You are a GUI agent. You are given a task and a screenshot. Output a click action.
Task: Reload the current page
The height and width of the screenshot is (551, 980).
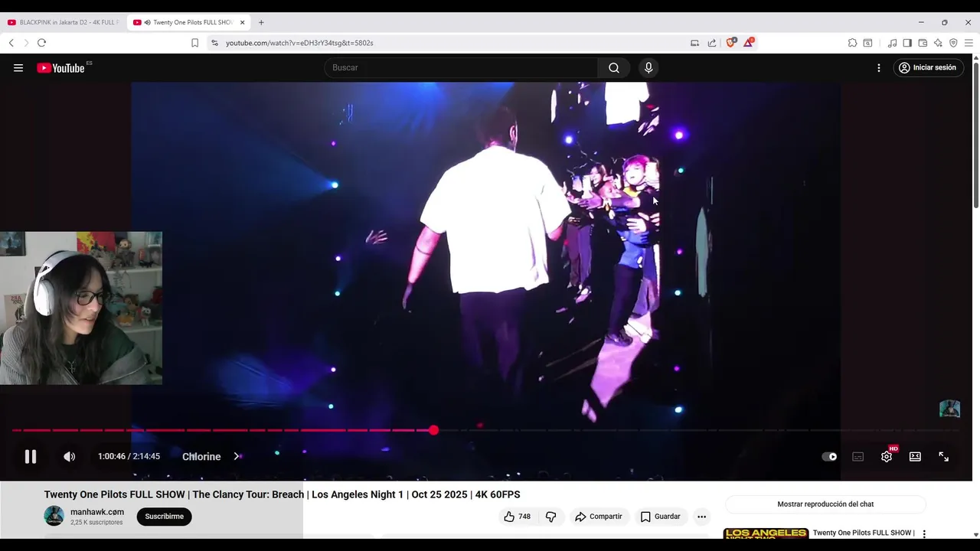tap(41, 43)
